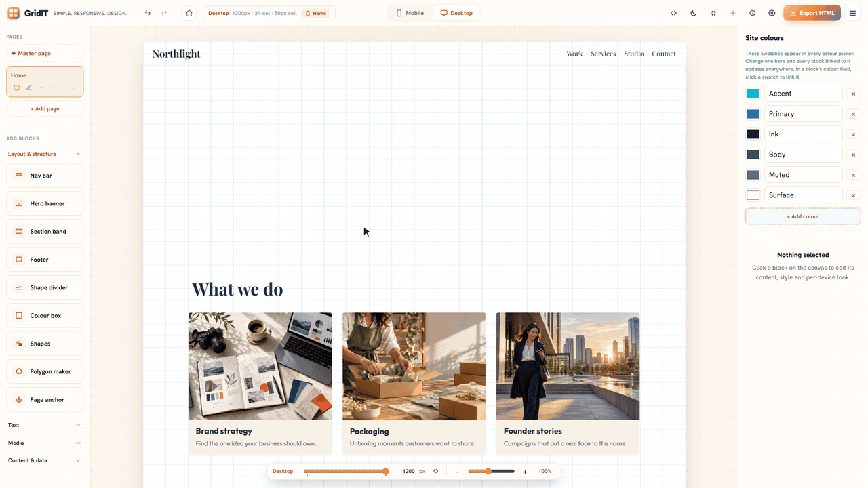This screenshot has height=488, width=868.
Task: Click the redo arrow in the top toolbar
Action: point(164,13)
